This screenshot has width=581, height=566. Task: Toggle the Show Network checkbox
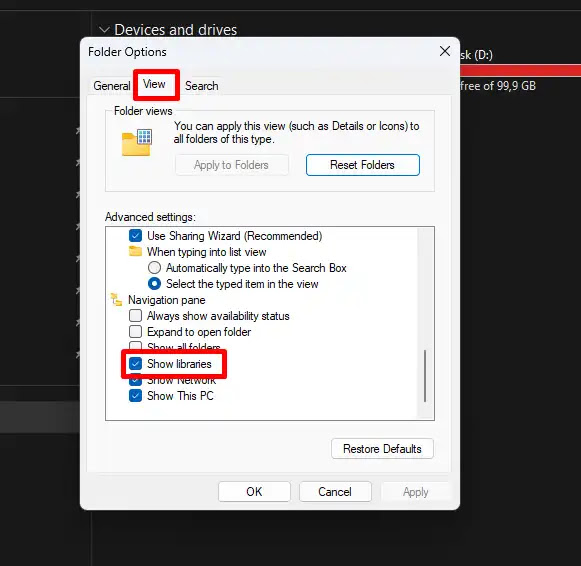coord(135,381)
